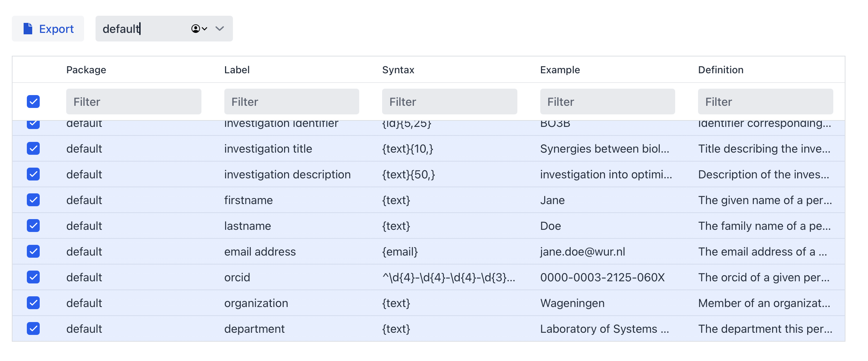Viewport: 868px width, 361px height.
Task: Uncheck the firstname row checkbox
Action: [x=33, y=200]
